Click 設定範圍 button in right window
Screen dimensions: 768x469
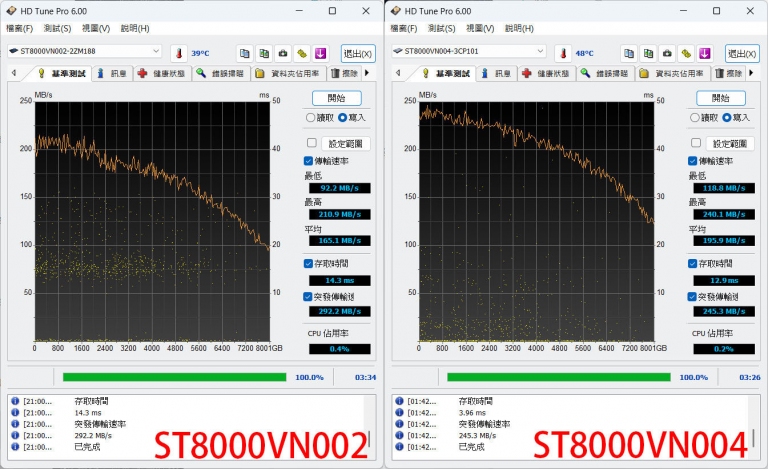click(730, 143)
